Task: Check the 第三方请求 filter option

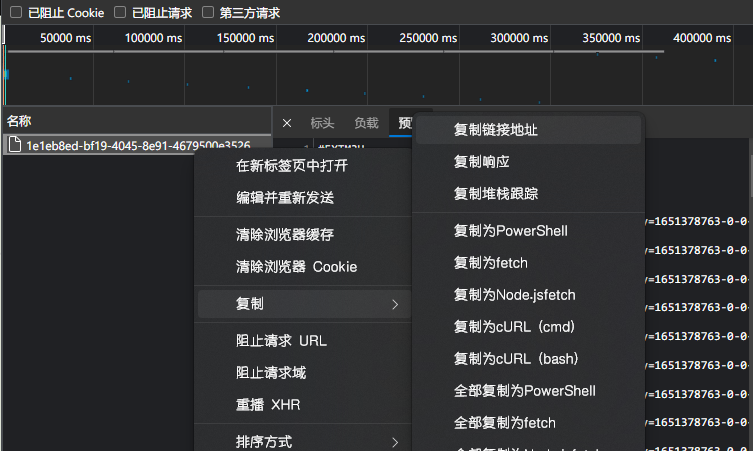Action: [208, 13]
